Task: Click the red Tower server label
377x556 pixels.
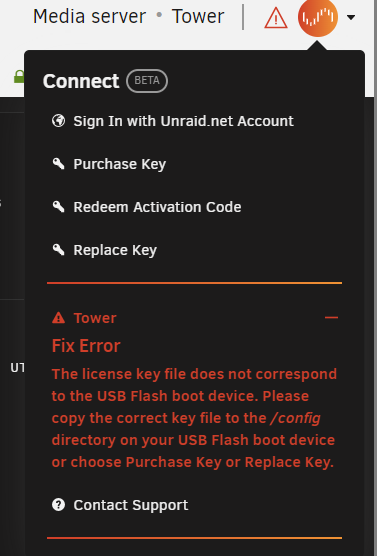Action: pos(95,318)
